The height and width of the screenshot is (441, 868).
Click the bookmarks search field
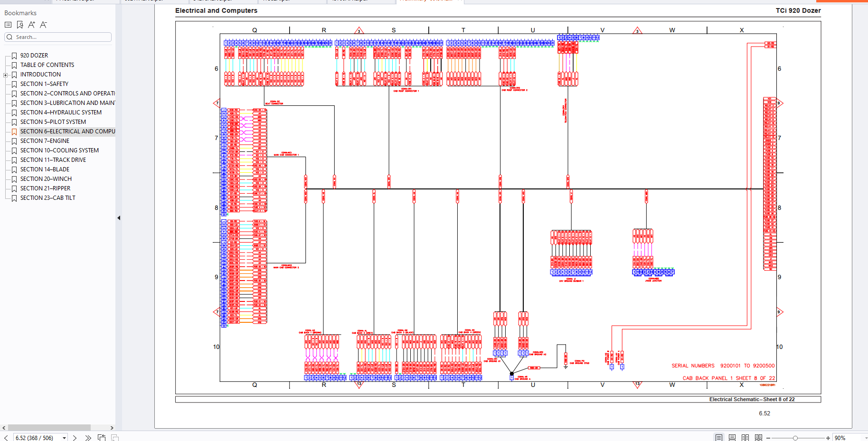58,37
